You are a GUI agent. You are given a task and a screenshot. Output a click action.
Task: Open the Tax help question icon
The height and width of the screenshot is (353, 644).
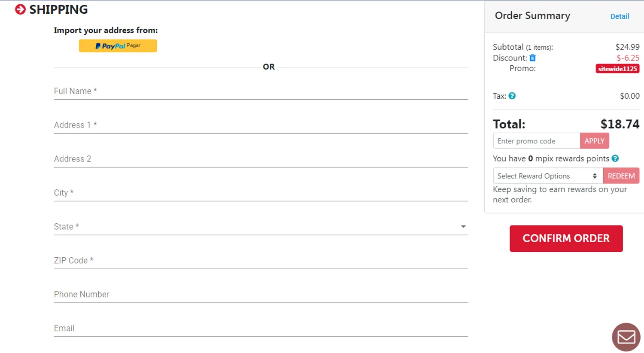click(512, 96)
